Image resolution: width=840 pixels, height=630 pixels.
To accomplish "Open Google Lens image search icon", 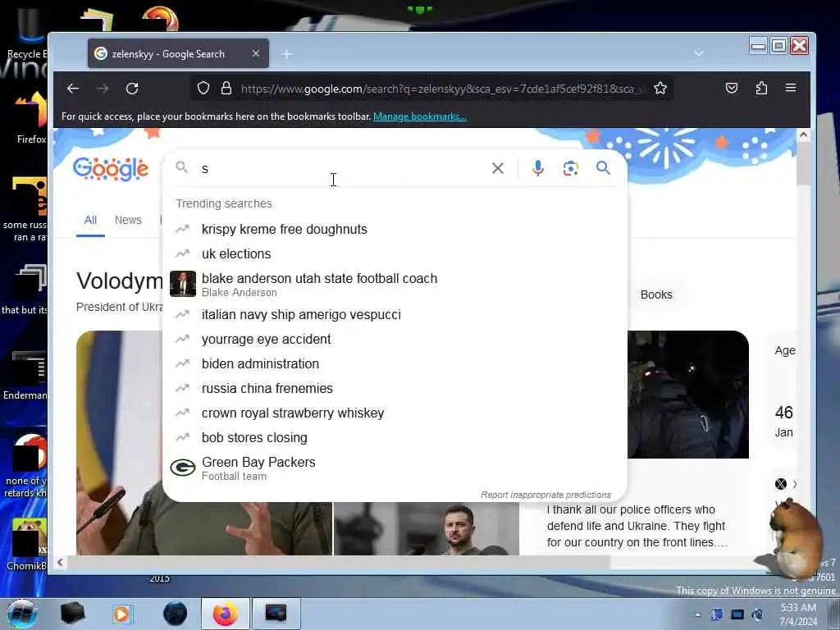I will [x=571, y=168].
